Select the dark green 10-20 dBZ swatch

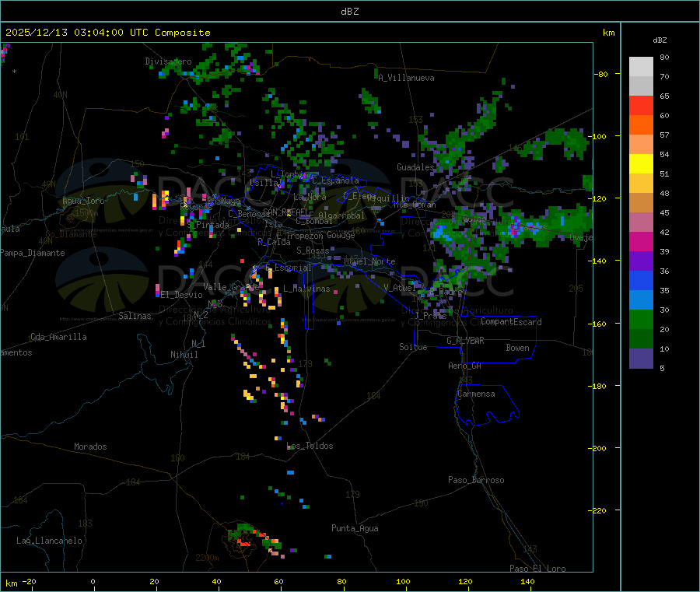[641, 339]
